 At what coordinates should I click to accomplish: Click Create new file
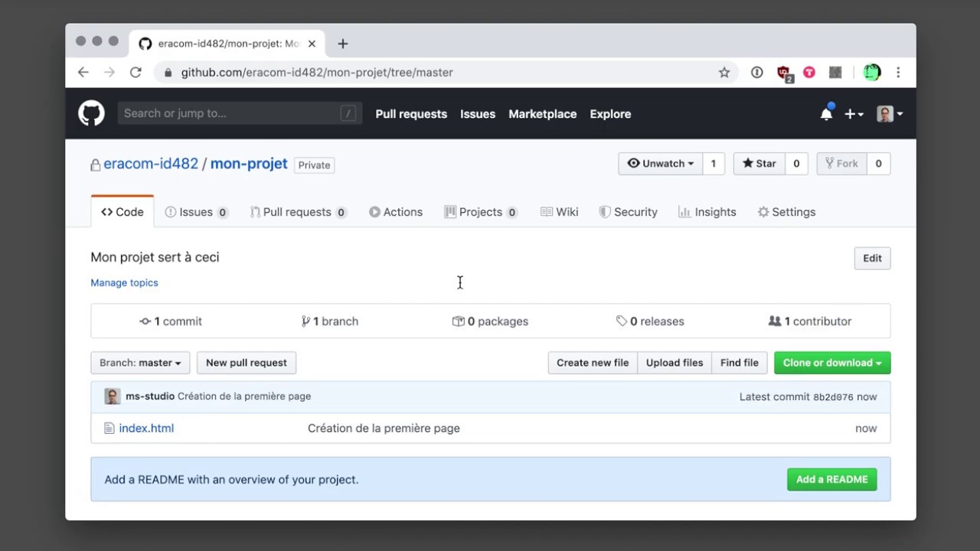coord(593,363)
